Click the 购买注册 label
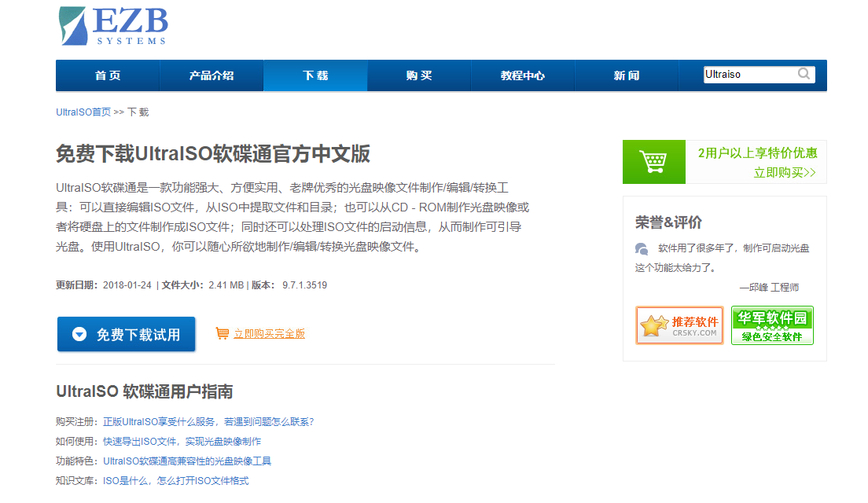The height and width of the screenshot is (503, 868). [77, 422]
